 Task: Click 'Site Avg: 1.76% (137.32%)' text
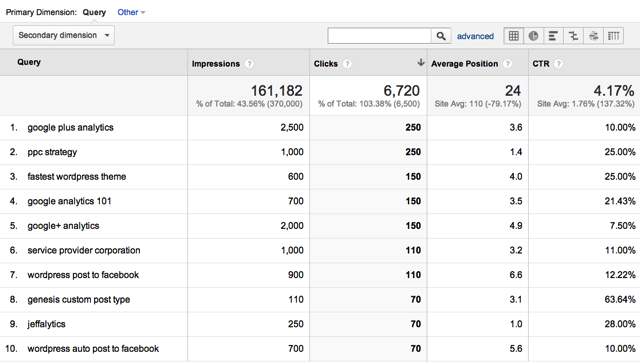click(x=586, y=104)
